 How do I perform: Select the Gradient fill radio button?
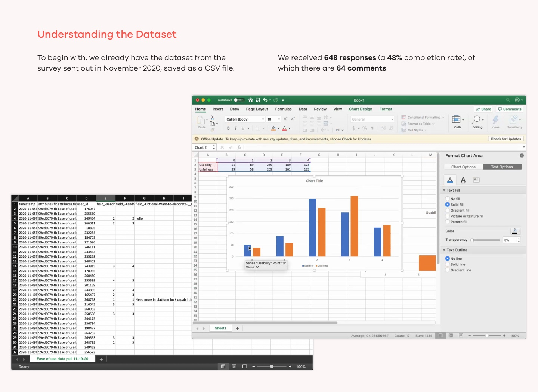click(448, 211)
